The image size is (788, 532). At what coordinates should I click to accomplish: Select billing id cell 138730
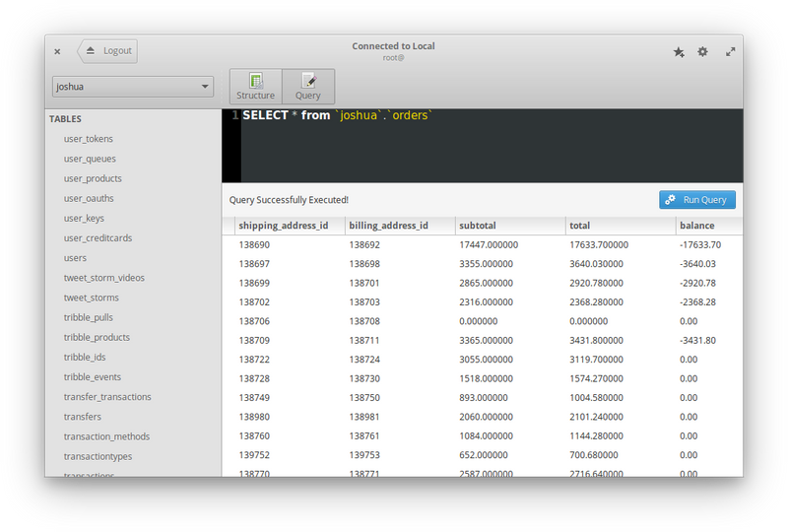click(364, 378)
